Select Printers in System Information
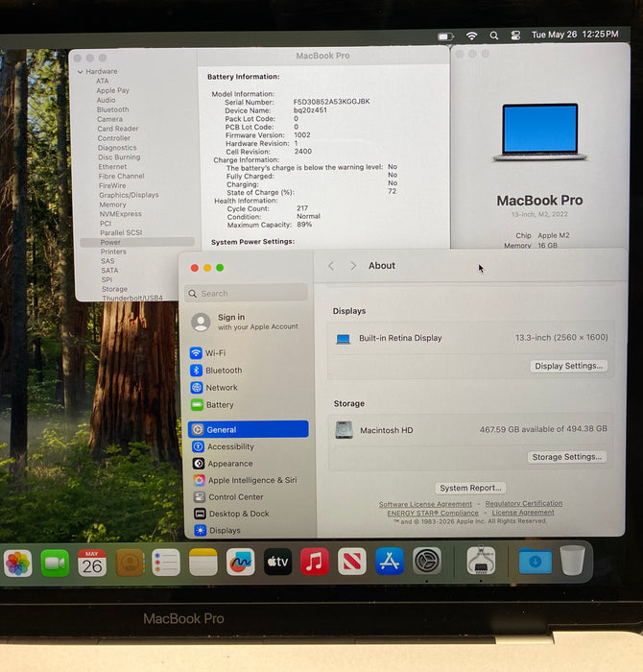Image resolution: width=643 pixels, height=672 pixels. pyautogui.click(x=113, y=252)
